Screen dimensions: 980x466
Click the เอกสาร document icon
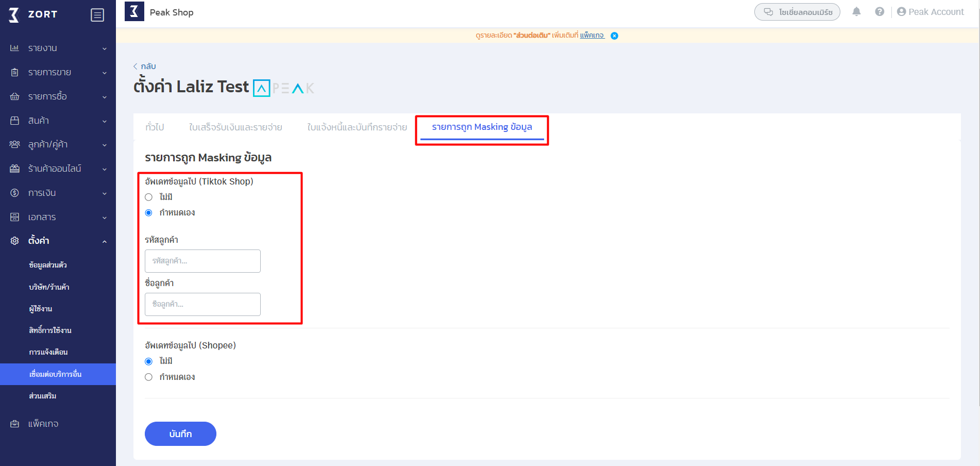(14, 217)
